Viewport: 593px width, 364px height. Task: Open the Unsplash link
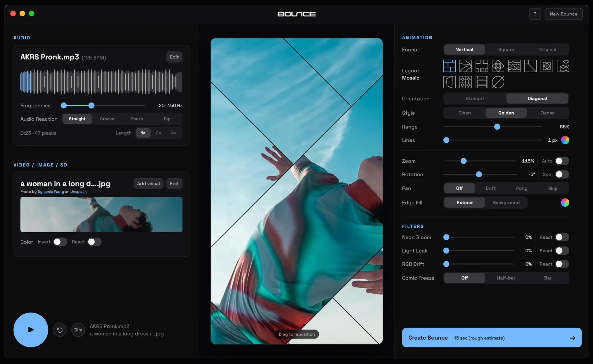(78, 192)
